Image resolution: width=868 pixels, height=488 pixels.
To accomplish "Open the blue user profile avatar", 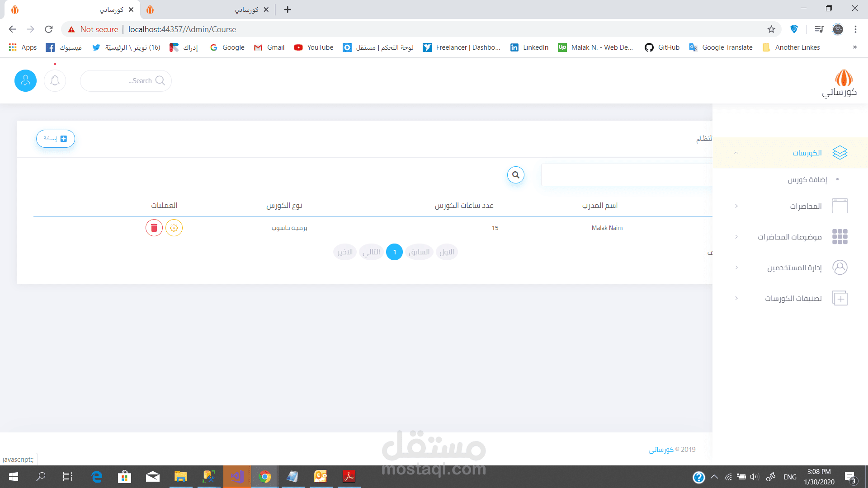I will [x=25, y=81].
